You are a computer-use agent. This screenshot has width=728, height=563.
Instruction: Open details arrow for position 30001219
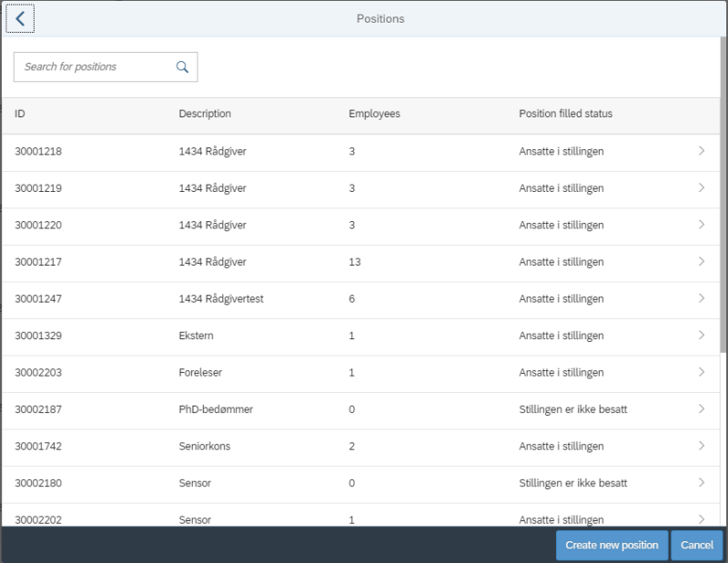tap(701, 187)
